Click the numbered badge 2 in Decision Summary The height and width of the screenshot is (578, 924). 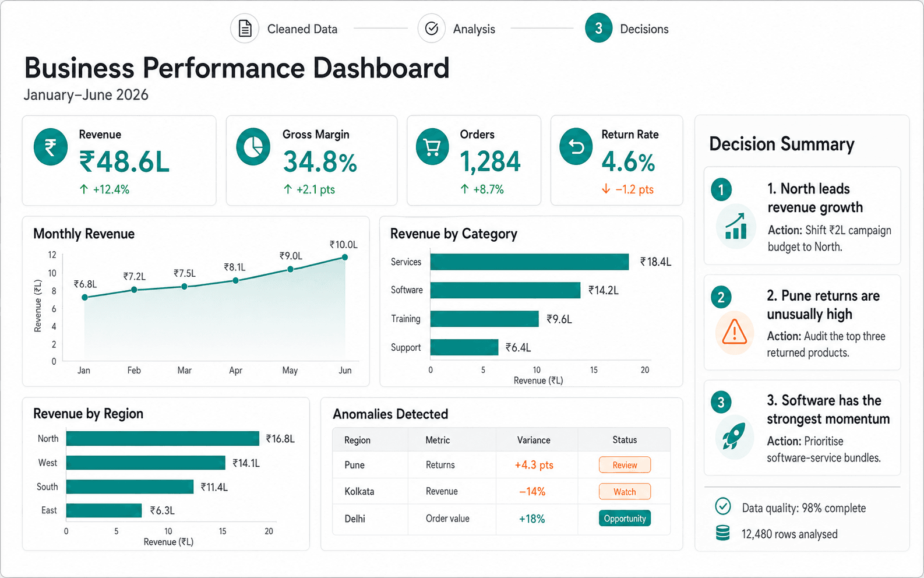721,297
